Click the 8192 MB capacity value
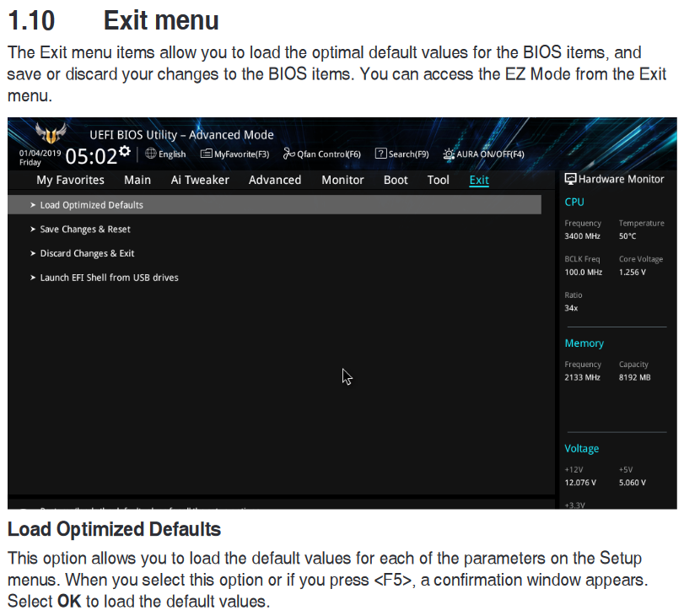Screen dimensions: 684x616 635,378
